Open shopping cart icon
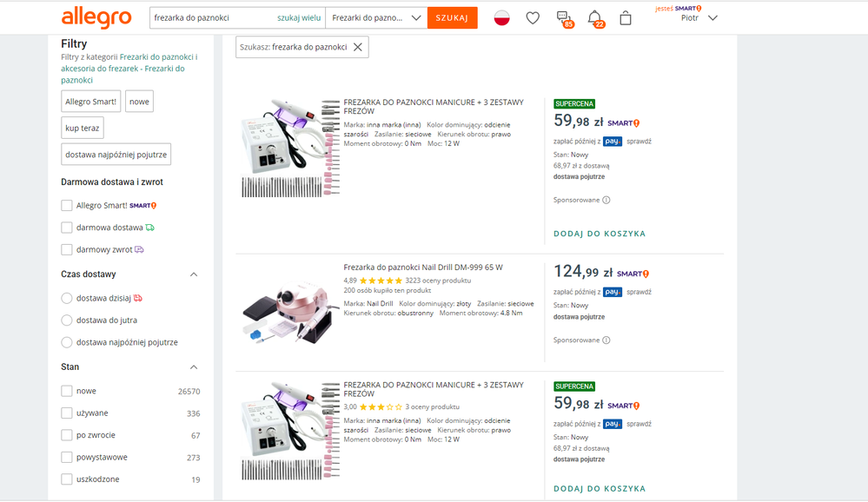The height and width of the screenshot is (502, 868). [626, 17]
